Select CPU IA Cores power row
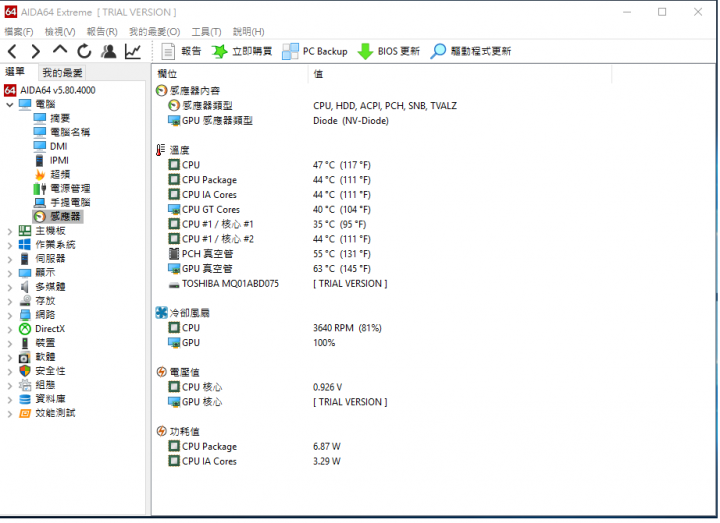Viewport: 720px width, 523px height. [x=254, y=461]
